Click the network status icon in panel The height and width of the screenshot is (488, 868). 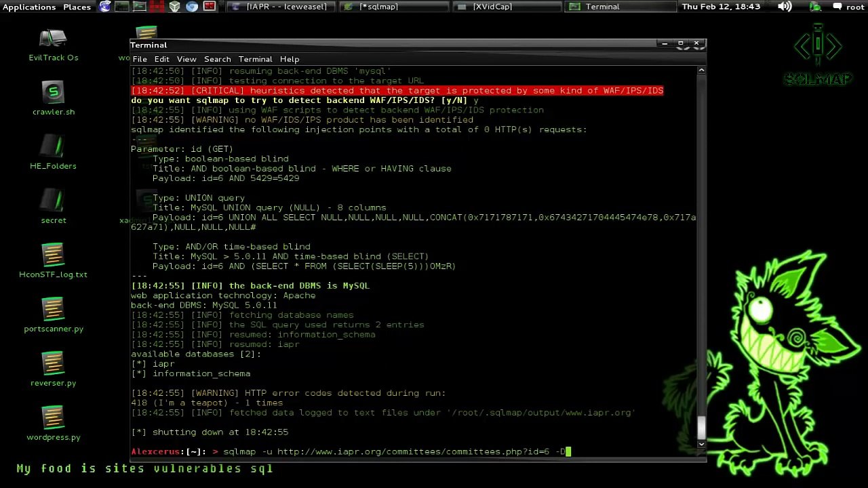pos(816,7)
